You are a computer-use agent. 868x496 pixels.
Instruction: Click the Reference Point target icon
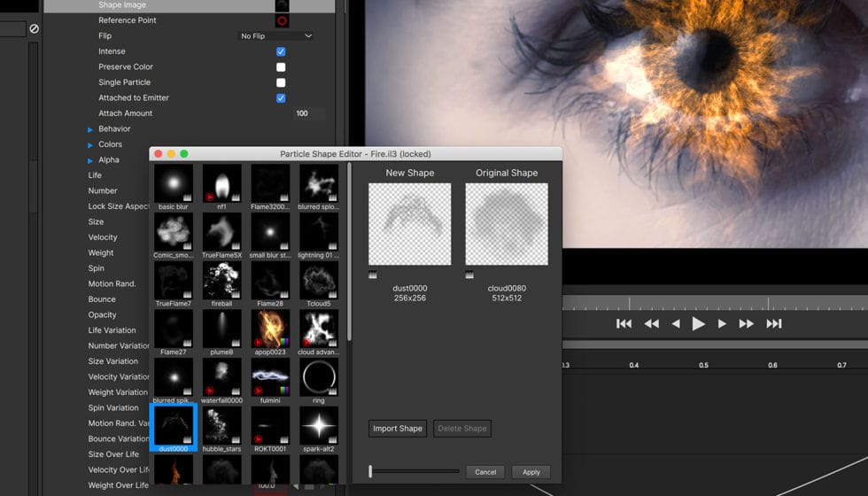tap(282, 20)
